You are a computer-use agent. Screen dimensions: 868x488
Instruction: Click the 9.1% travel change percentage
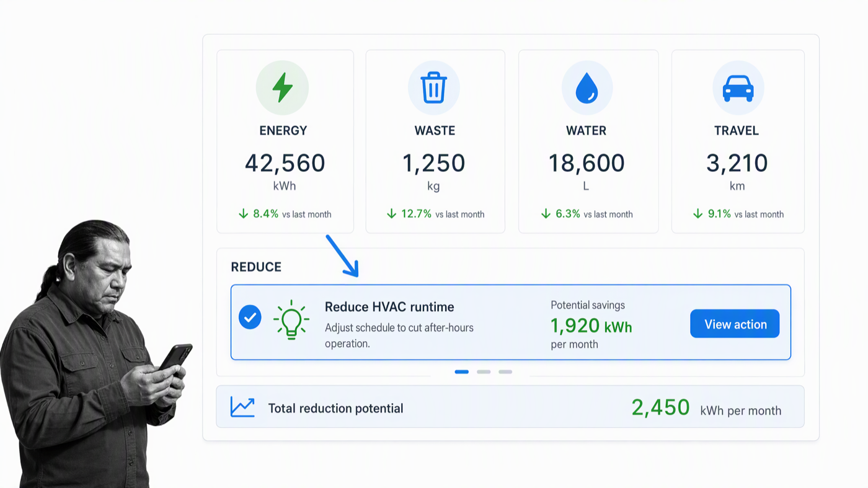click(x=719, y=214)
